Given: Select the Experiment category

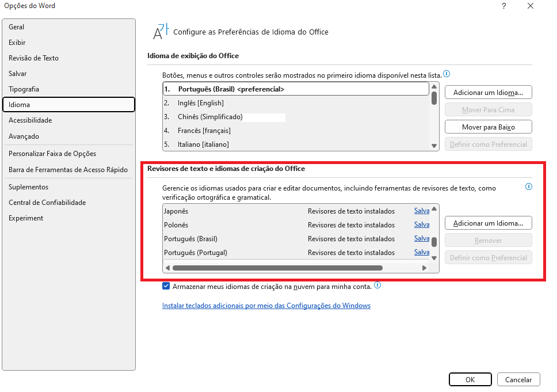Looking at the screenshot, I should pos(68,218).
